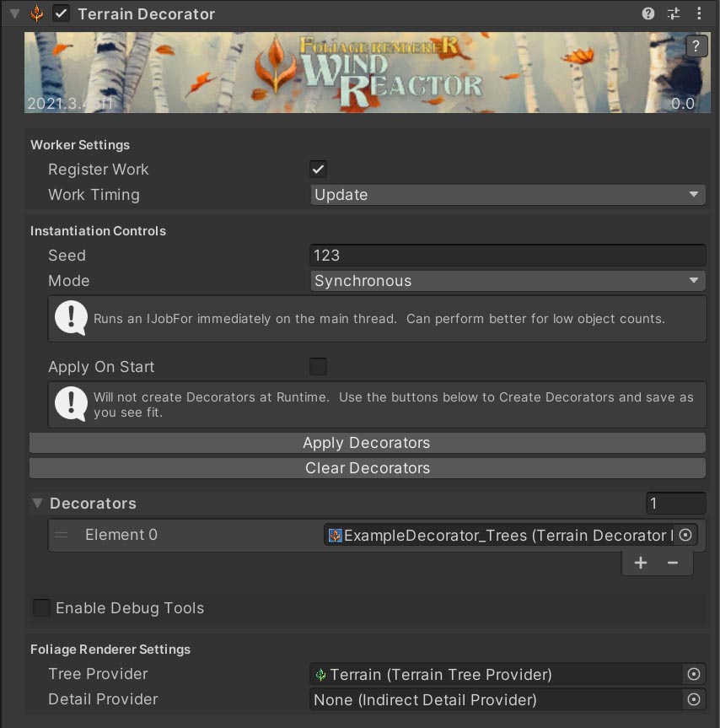Open Work Timing dropdown
720x728 pixels.
(508, 195)
